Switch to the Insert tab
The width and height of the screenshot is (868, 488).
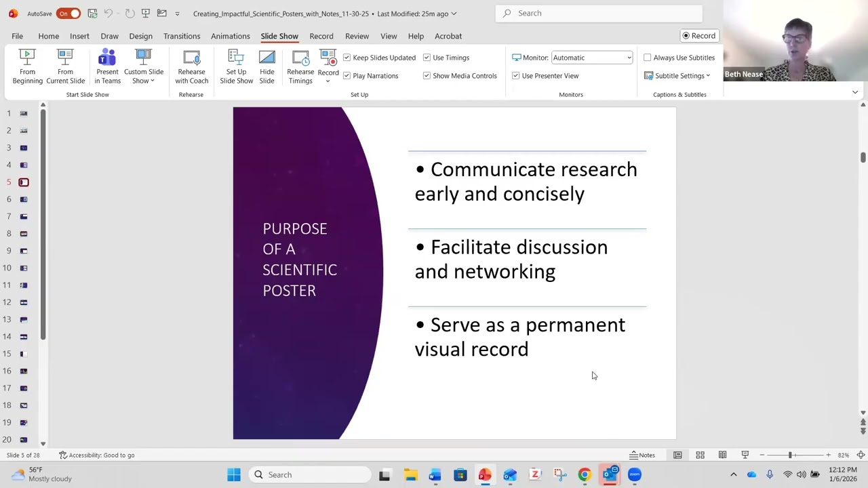point(79,36)
